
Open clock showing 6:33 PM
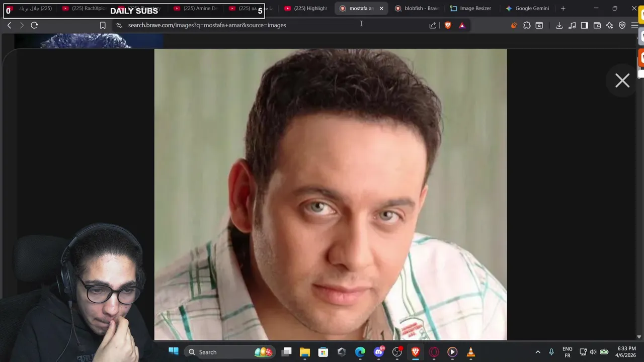click(626, 352)
